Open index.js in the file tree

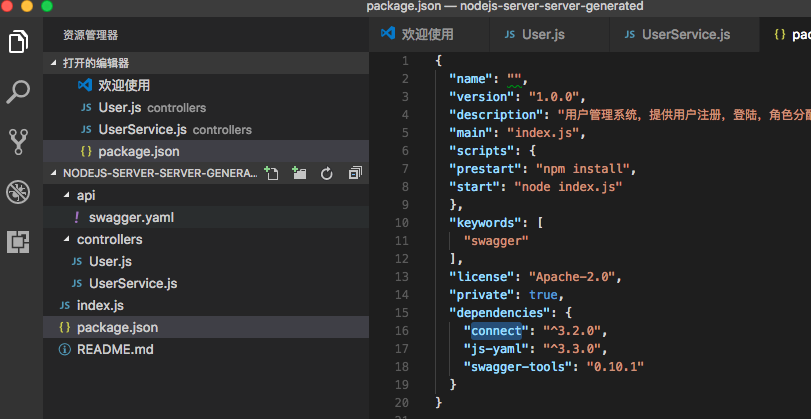pyautogui.click(x=99, y=305)
